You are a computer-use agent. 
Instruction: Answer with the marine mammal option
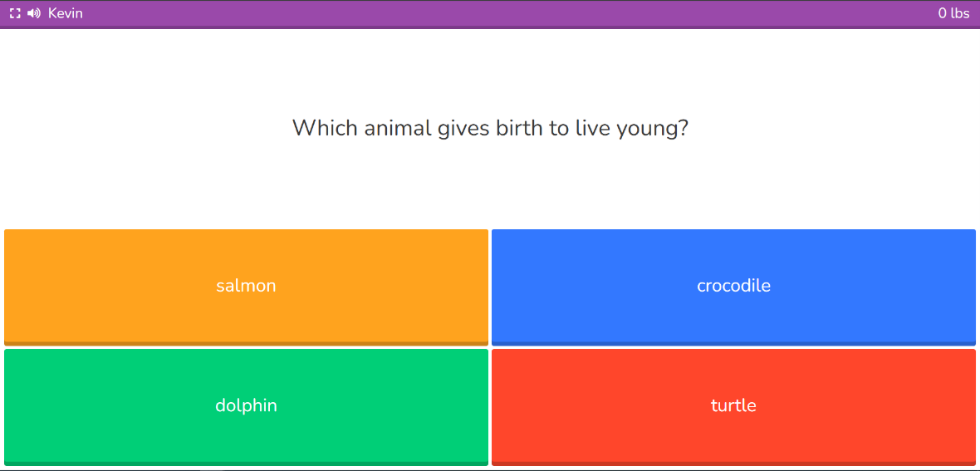pos(246,406)
